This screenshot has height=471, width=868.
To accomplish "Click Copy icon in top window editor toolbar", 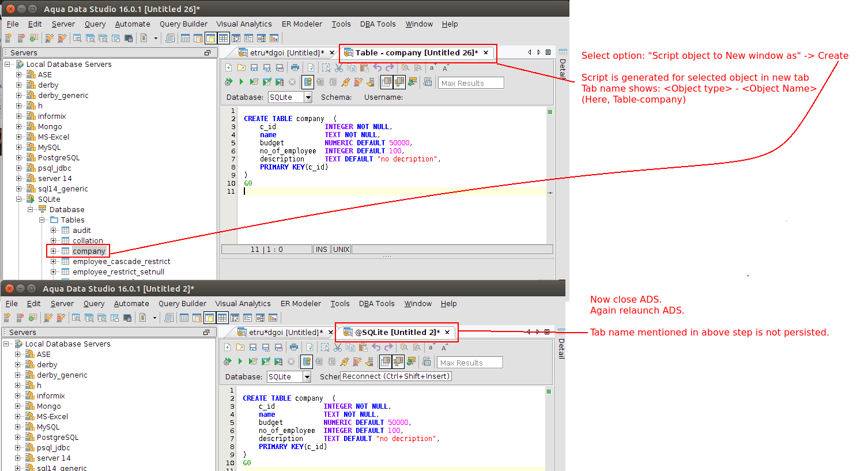I will [352, 68].
